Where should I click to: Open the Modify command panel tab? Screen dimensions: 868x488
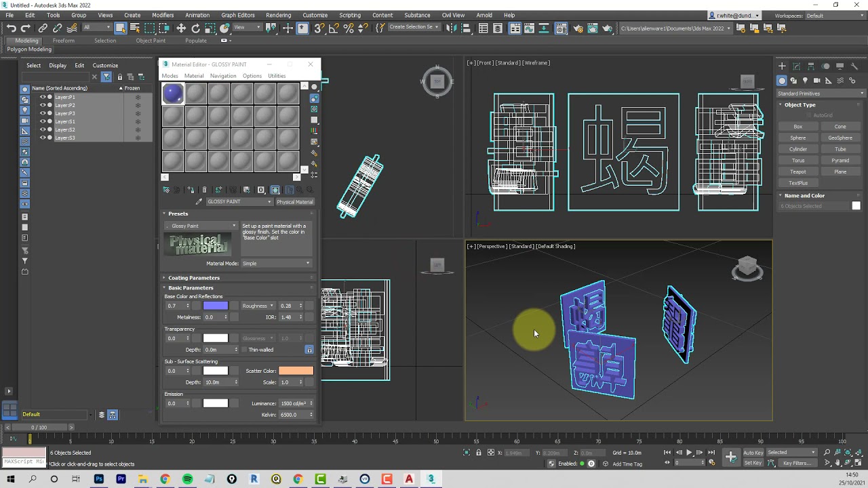[796, 66]
